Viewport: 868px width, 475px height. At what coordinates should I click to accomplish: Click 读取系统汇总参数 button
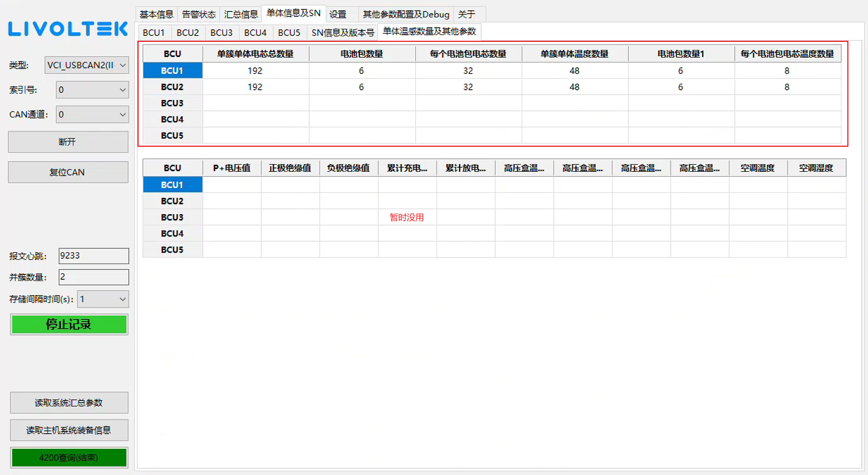(69, 403)
